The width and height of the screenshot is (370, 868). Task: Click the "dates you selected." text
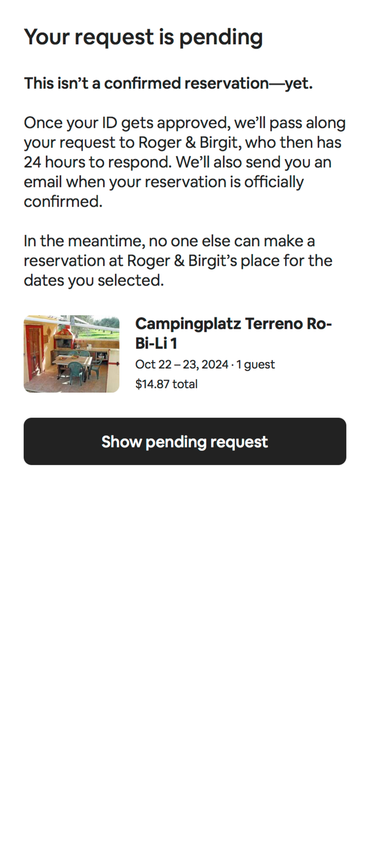click(94, 280)
